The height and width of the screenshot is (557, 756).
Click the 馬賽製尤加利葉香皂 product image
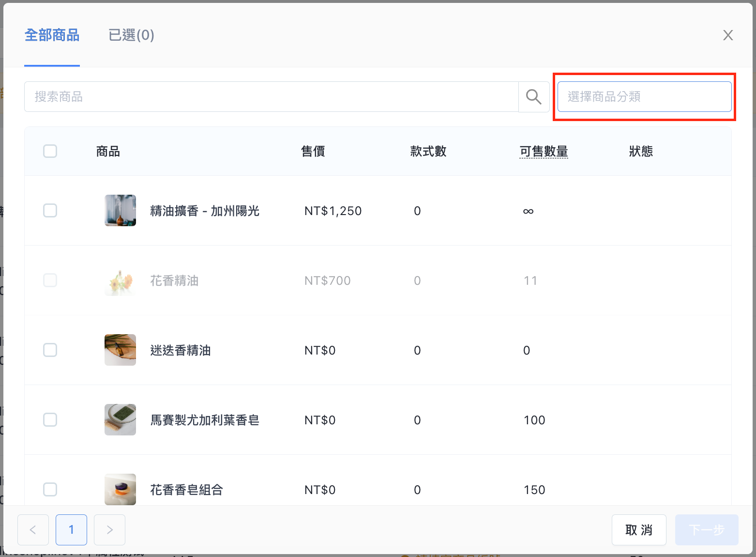tap(120, 420)
